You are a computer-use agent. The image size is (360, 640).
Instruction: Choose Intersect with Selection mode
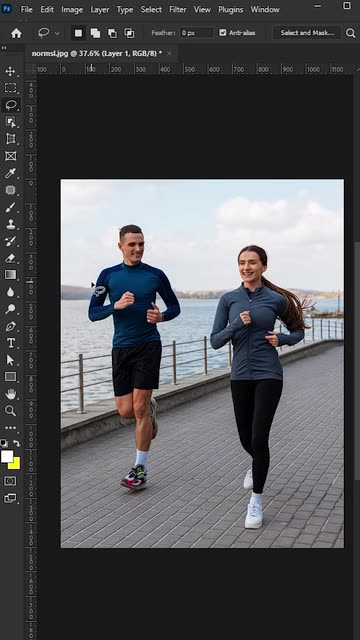pyautogui.click(x=129, y=33)
